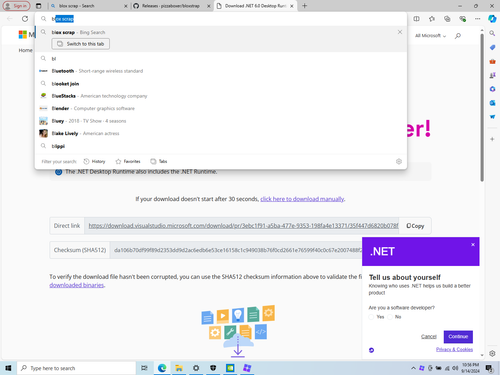Viewport: 500px width, 375px height.
Task: Open address bar suggestion settings gear
Action: 399,161
